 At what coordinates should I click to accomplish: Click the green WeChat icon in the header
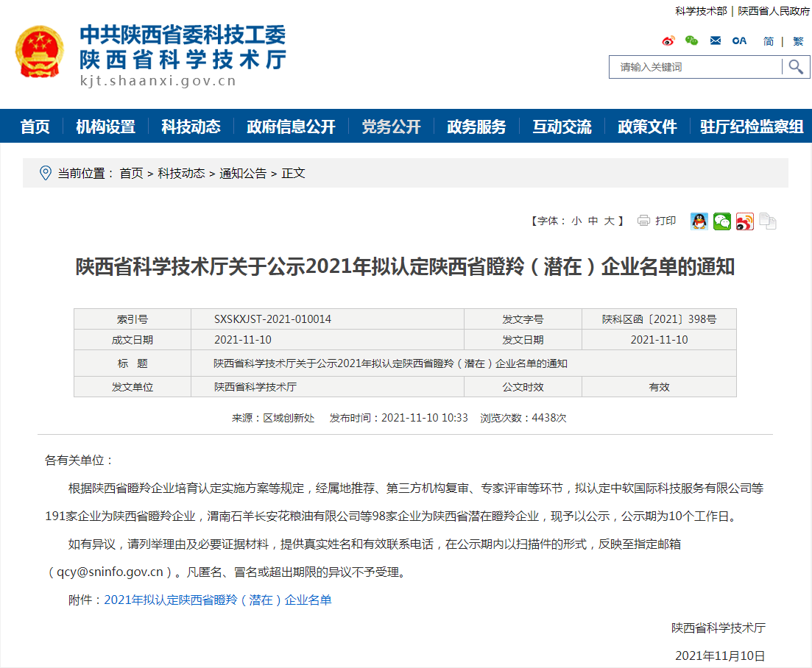[x=691, y=41]
